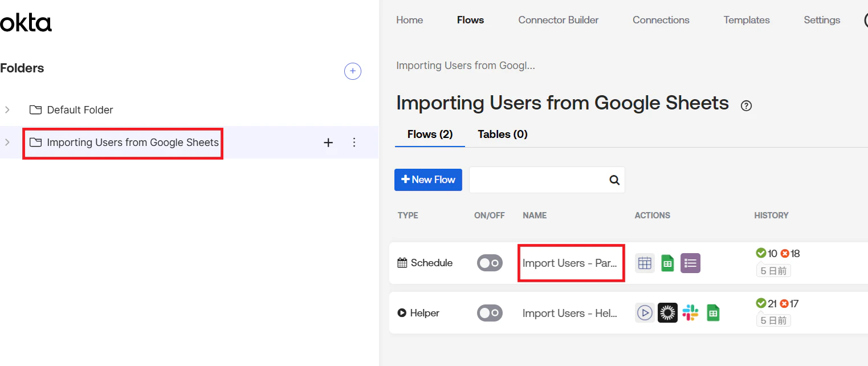The image size is (868, 366).
Task: Click the ON/OFF column header
Action: [x=490, y=215]
